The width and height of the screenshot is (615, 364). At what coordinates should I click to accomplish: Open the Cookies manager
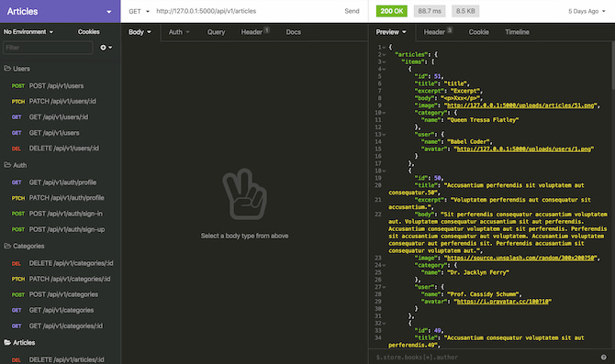coord(89,32)
